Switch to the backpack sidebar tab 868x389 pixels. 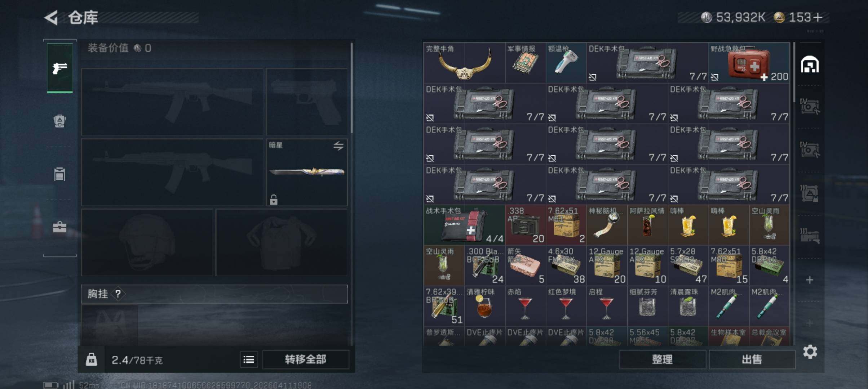click(59, 121)
